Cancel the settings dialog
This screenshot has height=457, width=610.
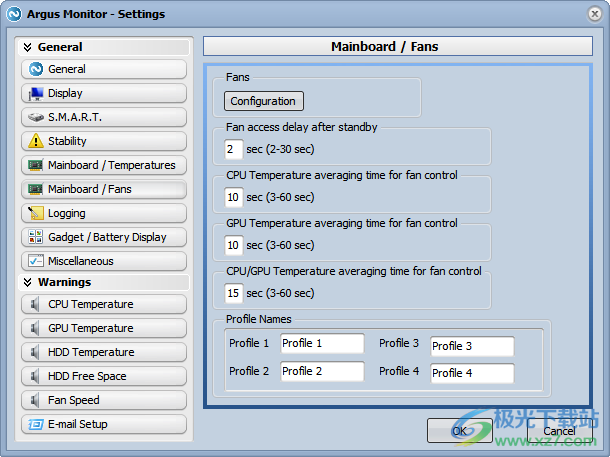coord(559,431)
